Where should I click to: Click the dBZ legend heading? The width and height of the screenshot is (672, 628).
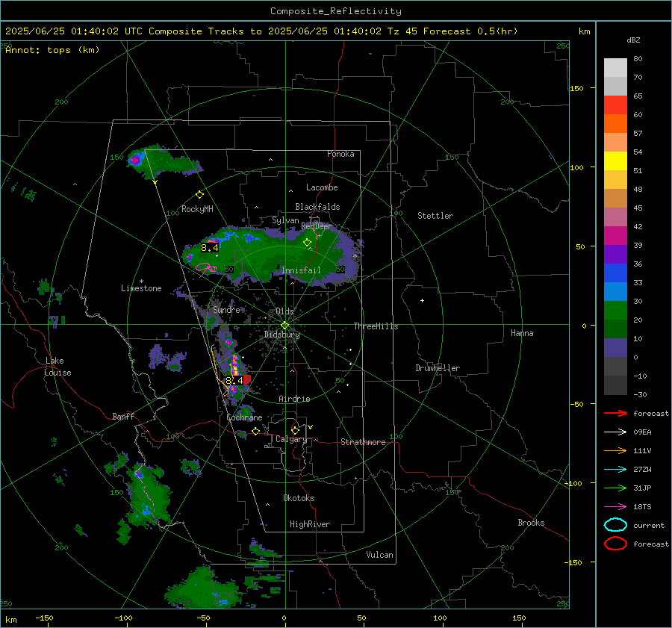pos(633,40)
